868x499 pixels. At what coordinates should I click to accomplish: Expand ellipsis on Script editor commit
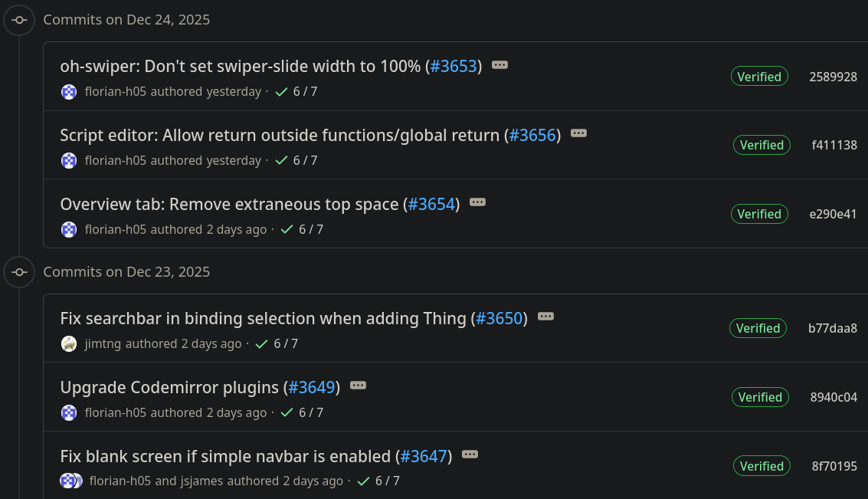[x=578, y=133]
